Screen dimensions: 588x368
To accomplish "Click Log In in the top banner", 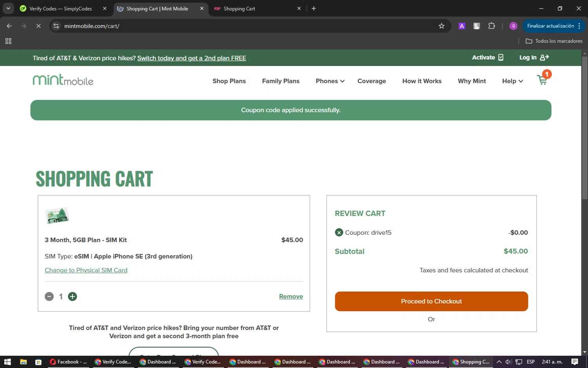I will 534,57.
